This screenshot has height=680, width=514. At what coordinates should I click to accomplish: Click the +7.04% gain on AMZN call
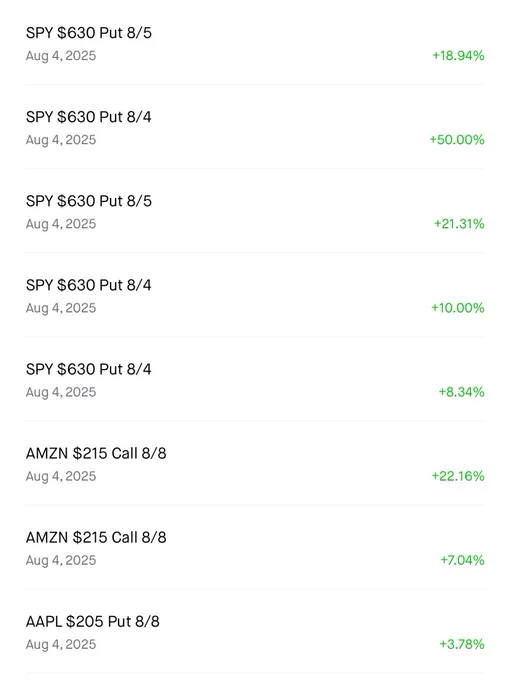(x=462, y=560)
